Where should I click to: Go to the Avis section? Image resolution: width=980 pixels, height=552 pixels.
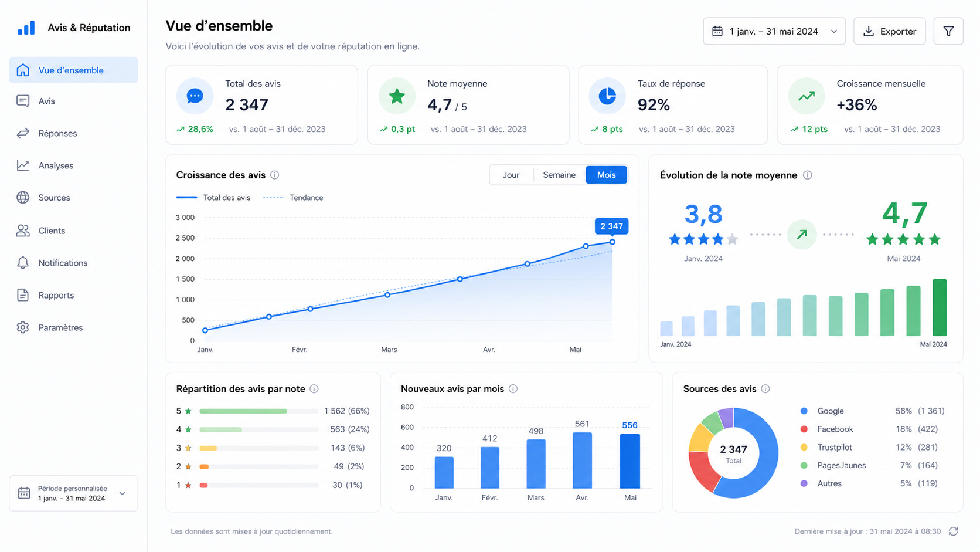click(x=73, y=101)
